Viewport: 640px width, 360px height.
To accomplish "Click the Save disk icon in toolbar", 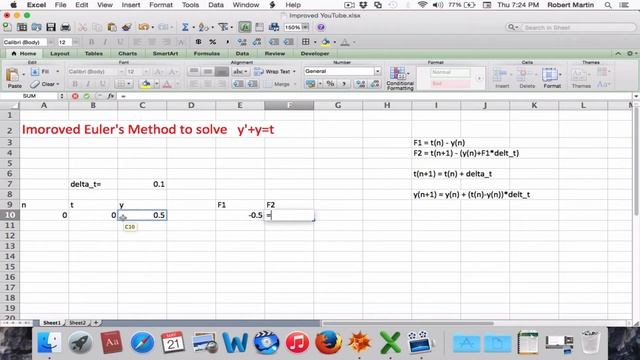I will point(51,27).
